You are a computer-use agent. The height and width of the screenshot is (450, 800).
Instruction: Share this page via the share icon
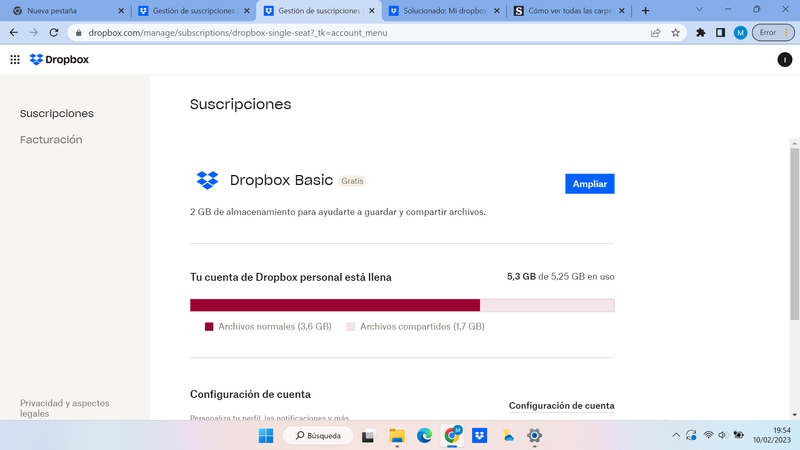[656, 33]
